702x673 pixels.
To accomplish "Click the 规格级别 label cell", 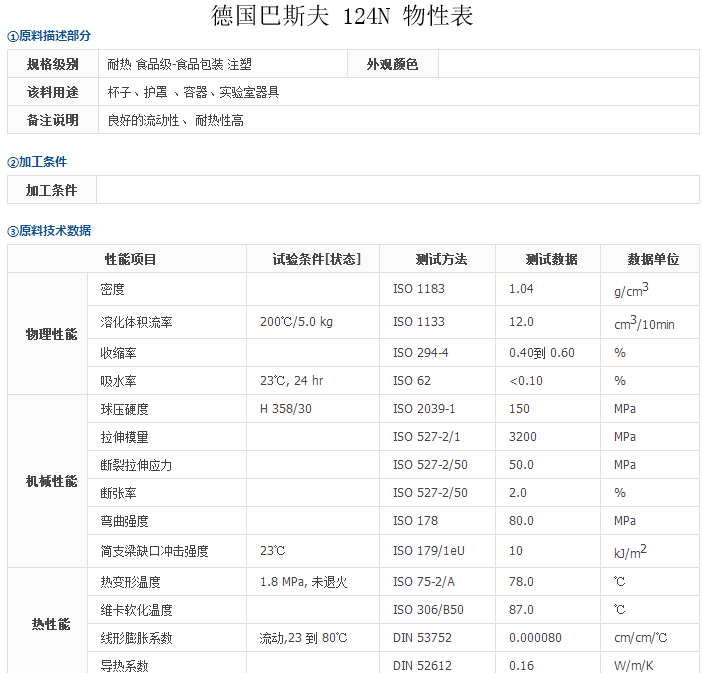I will pos(53,64).
